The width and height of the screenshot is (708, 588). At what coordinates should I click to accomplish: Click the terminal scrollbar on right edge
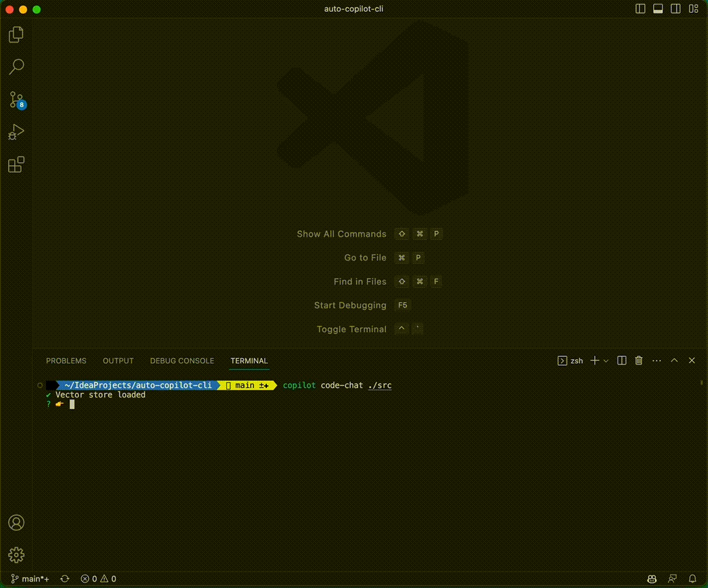click(x=701, y=383)
